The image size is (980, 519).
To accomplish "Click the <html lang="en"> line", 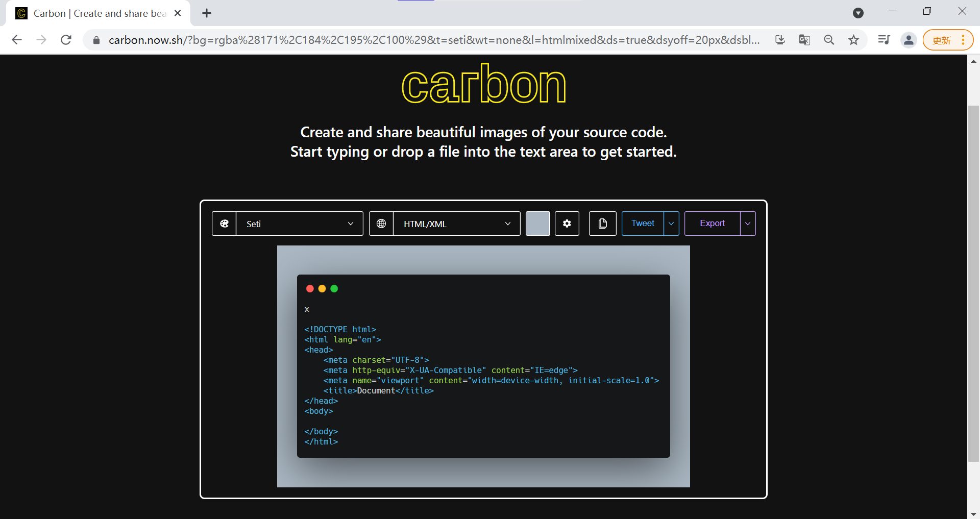I will (x=343, y=340).
